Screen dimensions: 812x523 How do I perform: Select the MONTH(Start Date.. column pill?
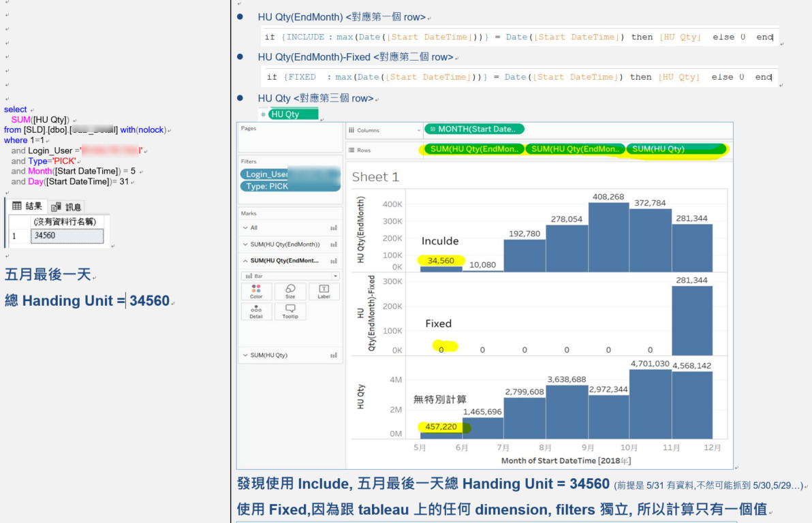pyautogui.click(x=474, y=129)
